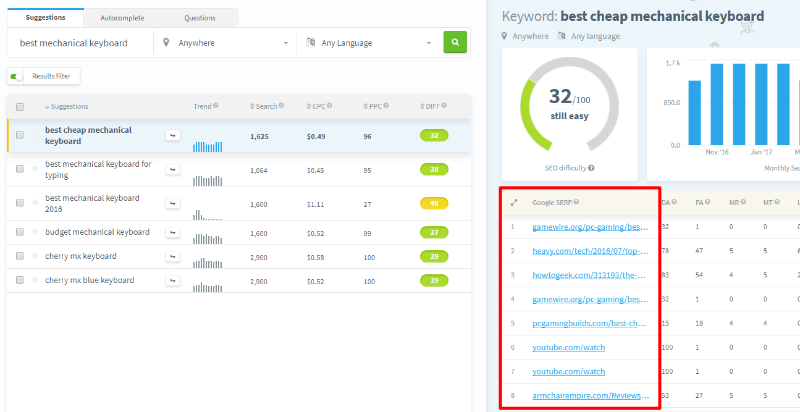Click the green search magnifier button
Image resolution: width=800 pixels, height=412 pixels.
click(x=455, y=42)
